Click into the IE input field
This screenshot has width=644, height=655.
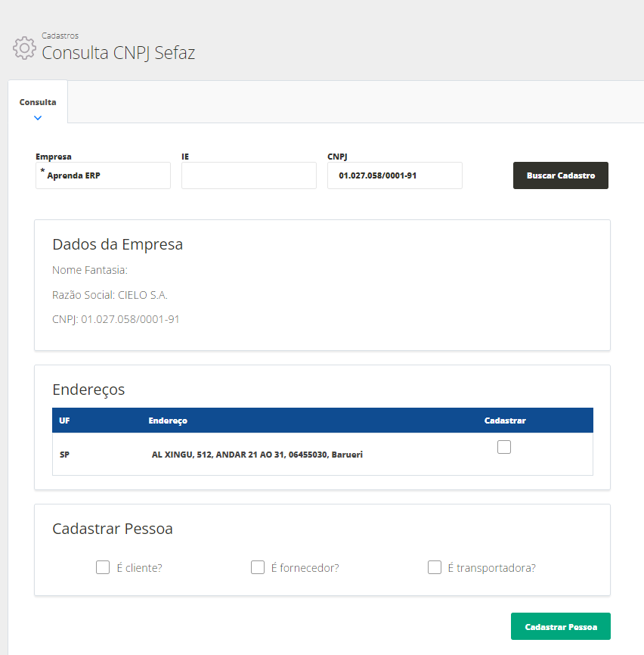[x=249, y=175]
